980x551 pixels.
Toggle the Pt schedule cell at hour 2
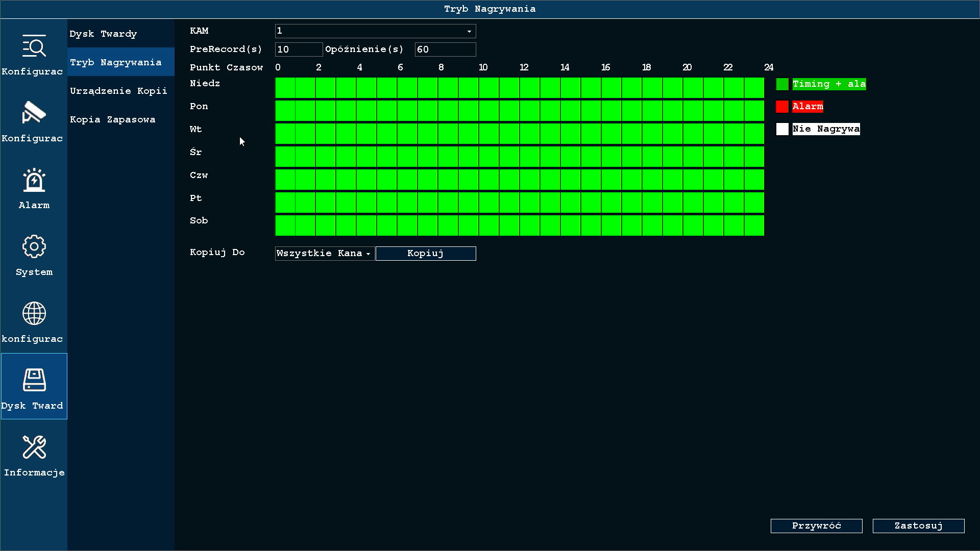326,203
